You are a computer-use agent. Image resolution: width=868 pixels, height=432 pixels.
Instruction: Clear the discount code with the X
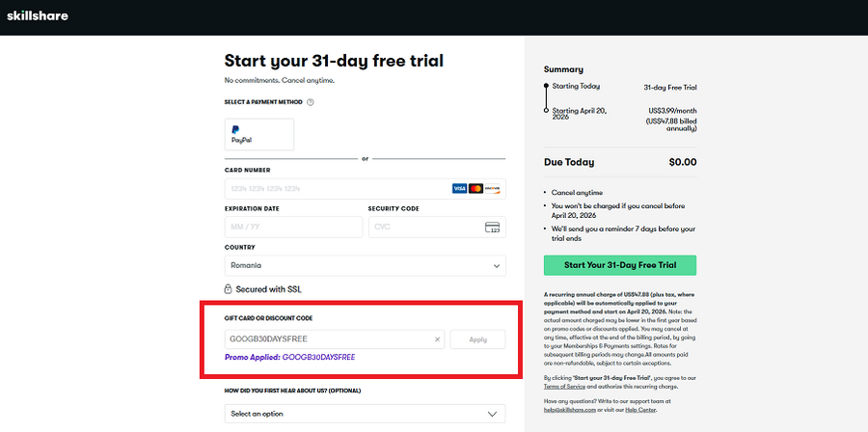[437, 339]
